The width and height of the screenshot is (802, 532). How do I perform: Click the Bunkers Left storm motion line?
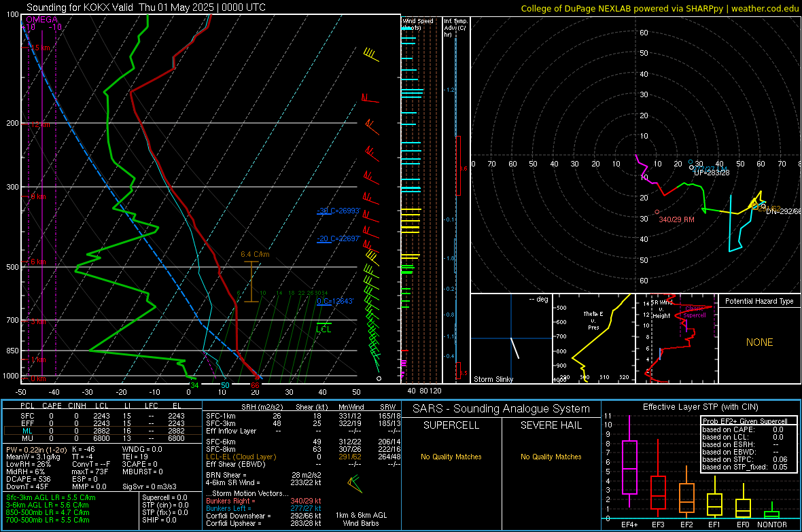tap(264, 508)
